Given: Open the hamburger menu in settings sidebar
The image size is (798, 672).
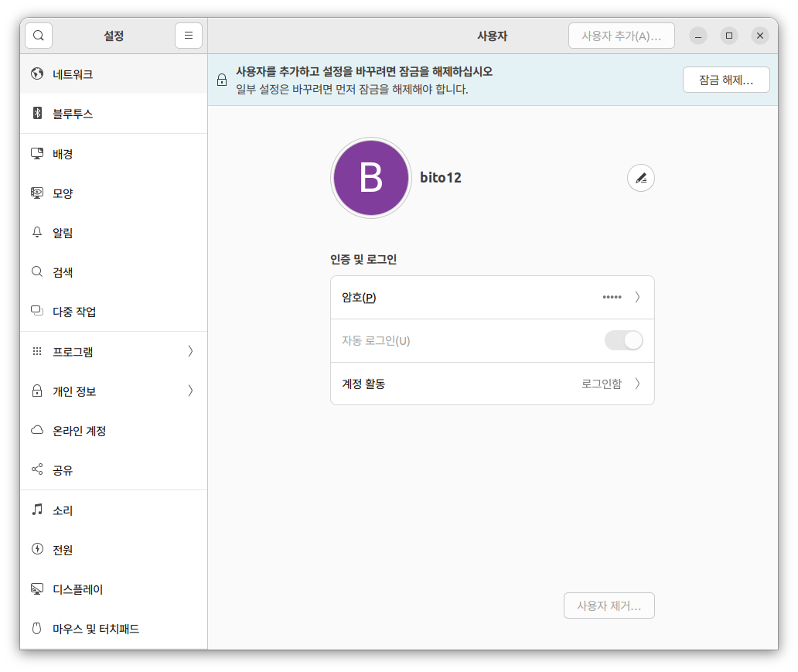Looking at the screenshot, I should pos(189,36).
